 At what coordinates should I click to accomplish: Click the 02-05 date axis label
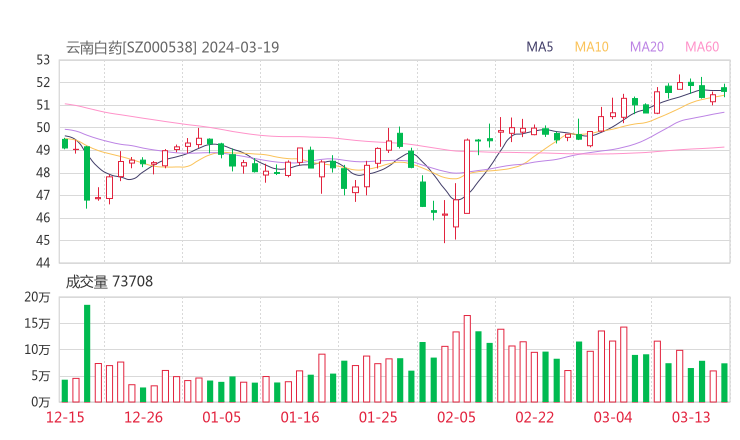[x=456, y=417]
